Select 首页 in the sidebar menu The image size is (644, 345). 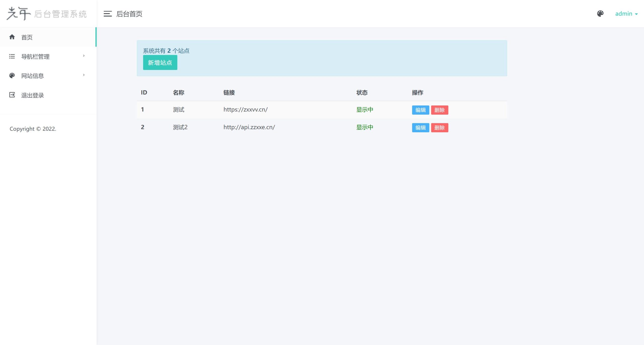[48, 37]
